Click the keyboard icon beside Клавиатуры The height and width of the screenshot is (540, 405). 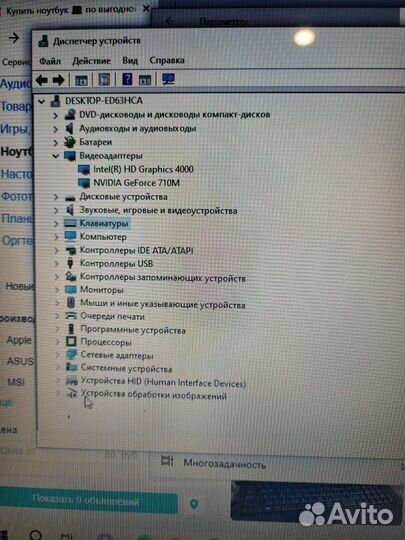pos(70,224)
